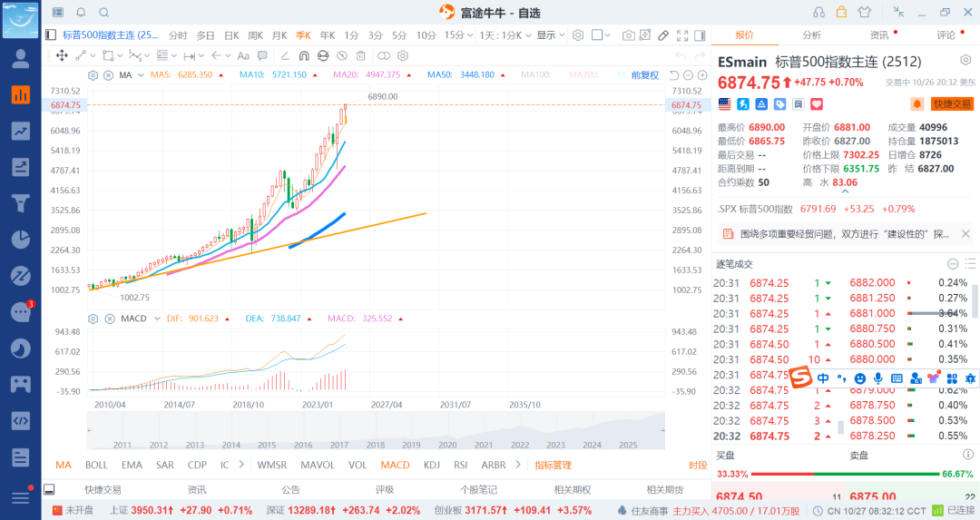The height and width of the screenshot is (520, 980).
Task: Open the pie chart sidebar icon
Action: click(x=21, y=240)
